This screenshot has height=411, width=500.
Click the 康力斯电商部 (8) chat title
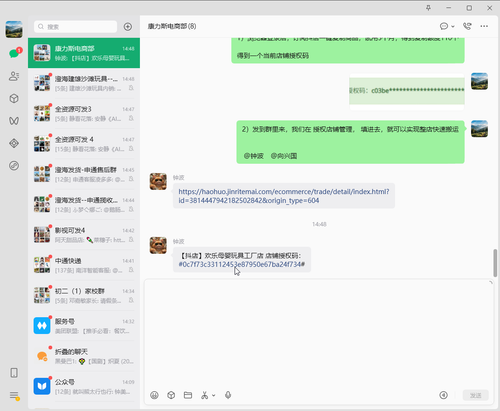[x=172, y=26]
